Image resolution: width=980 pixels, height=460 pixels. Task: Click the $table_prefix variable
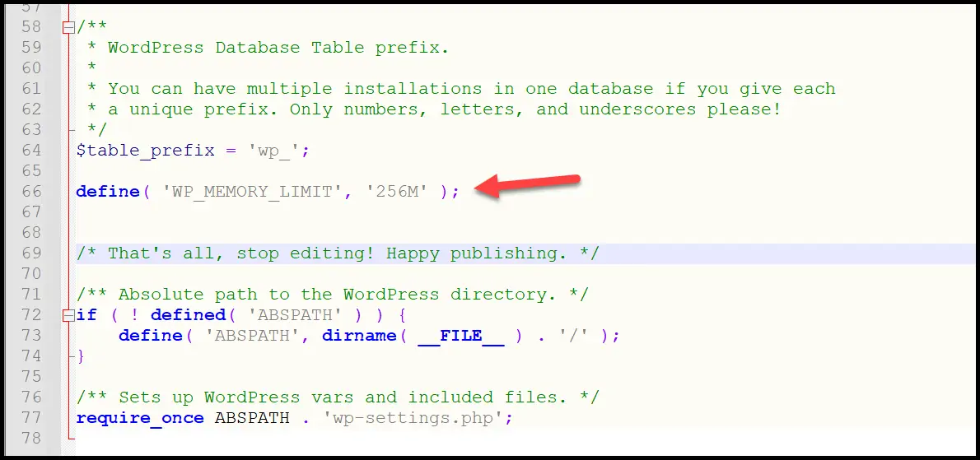(133, 151)
